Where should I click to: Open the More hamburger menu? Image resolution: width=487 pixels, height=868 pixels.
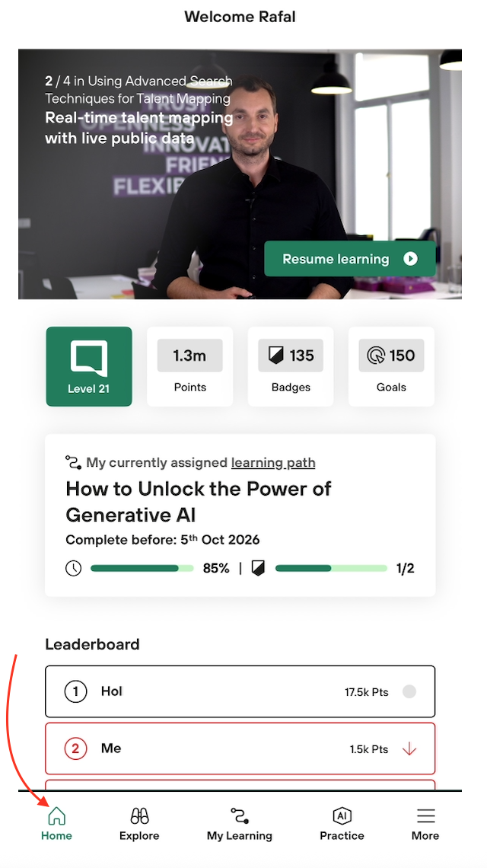(x=425, y=815)
